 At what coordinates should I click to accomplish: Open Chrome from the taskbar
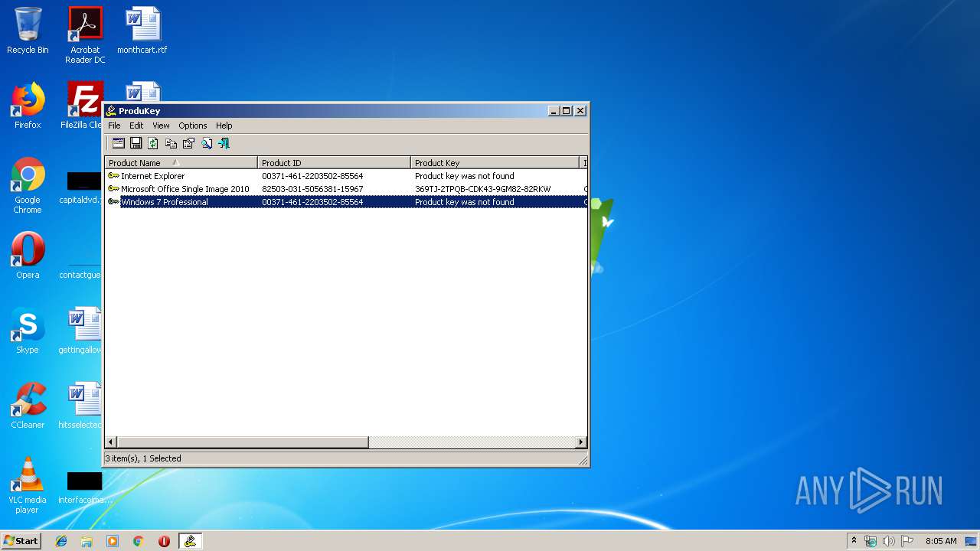pos(139,541)
